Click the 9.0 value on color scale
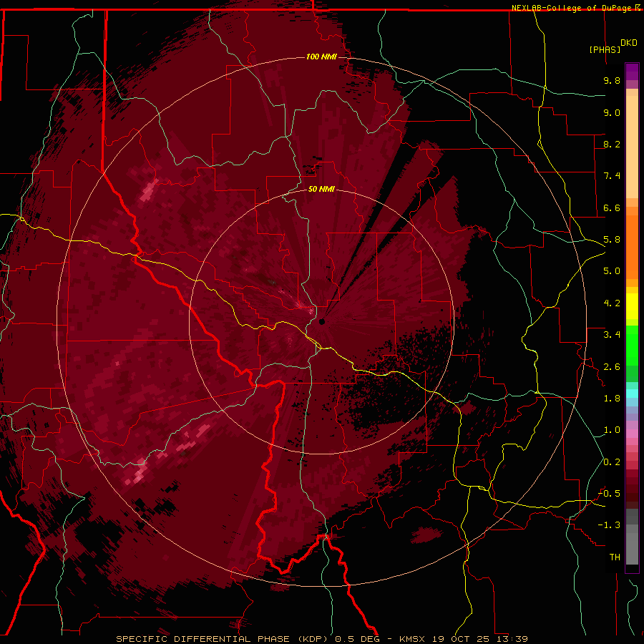Screen dimensions: 644x644 pyautogui.click(x=612, y=112)
